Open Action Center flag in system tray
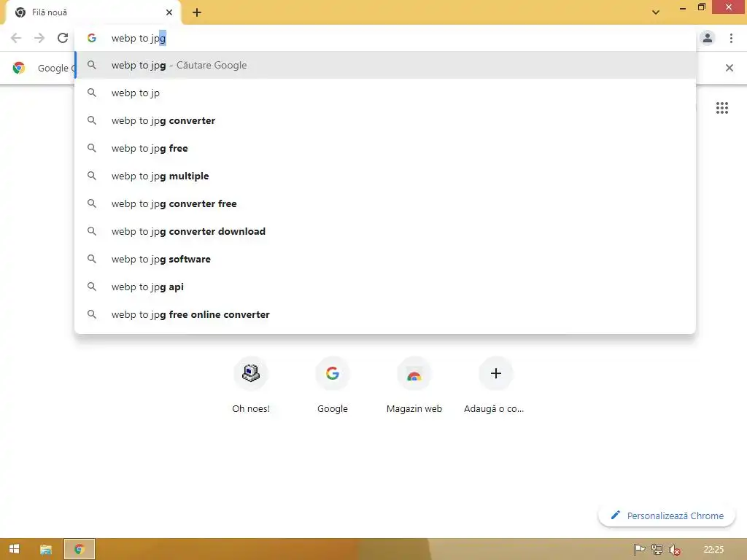The image size is (747, 560). click(x=639, y=550)
